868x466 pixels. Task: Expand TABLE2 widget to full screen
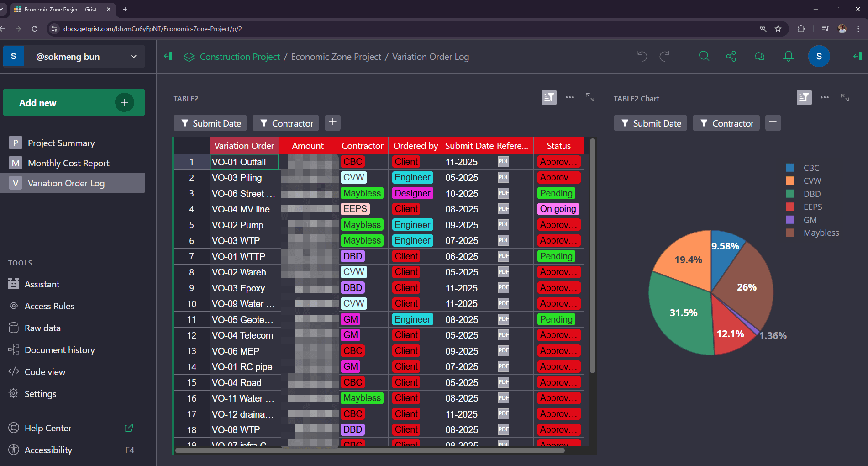(589, 97)
